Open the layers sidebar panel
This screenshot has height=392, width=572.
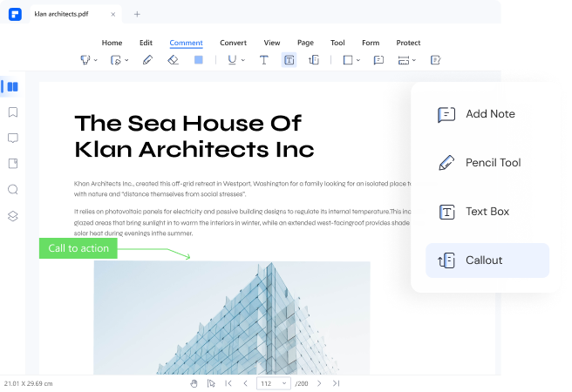pyautogui.click(x=13, y=216)
